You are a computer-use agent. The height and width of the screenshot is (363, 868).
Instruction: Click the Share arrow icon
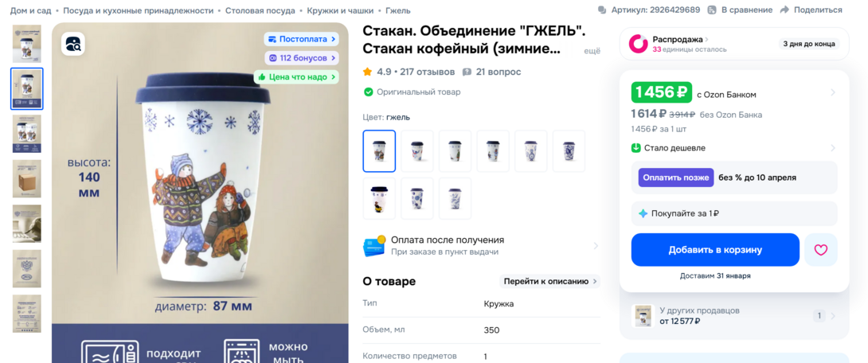[784, 10]
